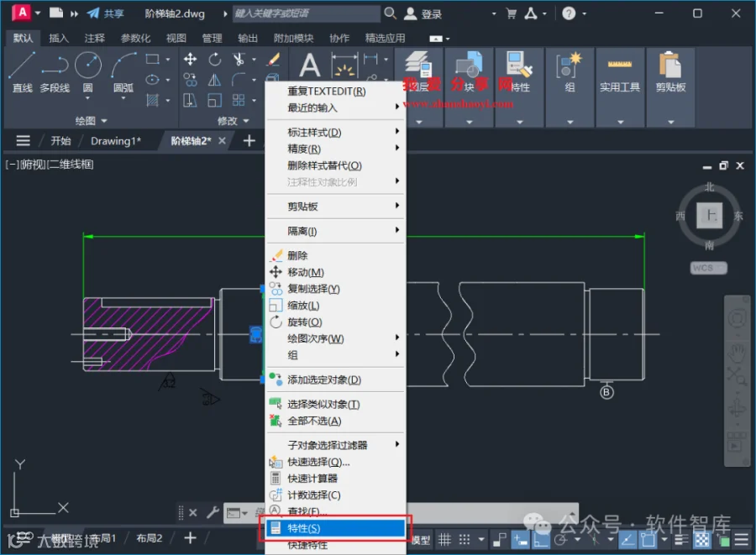Click the Mirror tool icon
756x555 pixels.
(214, 80)
